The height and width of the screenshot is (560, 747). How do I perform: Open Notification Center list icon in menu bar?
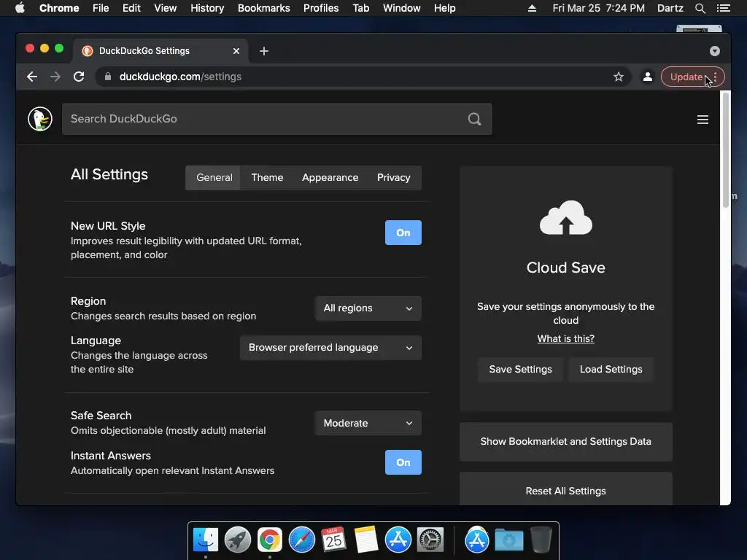(x=724, y=8)
